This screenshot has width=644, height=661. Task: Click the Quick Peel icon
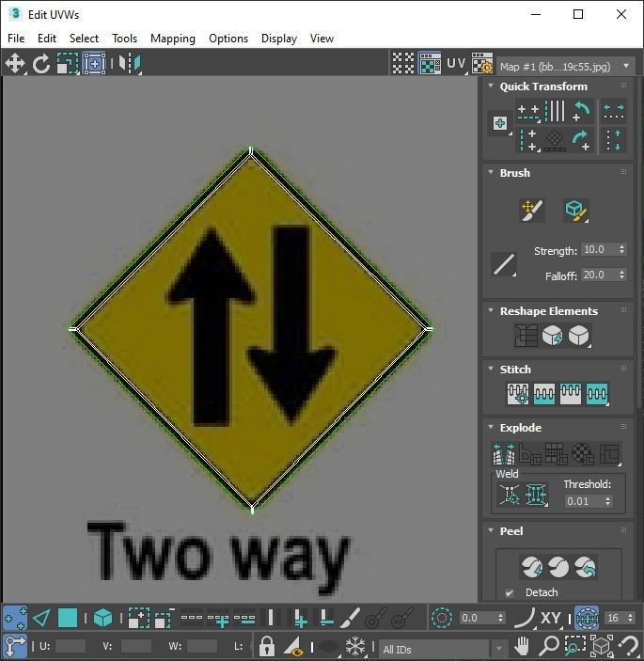point(532,567)
